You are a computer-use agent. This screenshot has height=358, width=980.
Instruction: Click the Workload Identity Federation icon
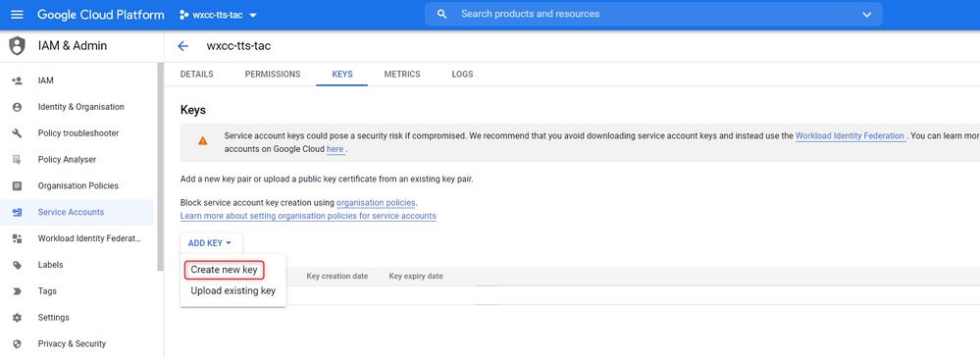click(x=17, y=238)
